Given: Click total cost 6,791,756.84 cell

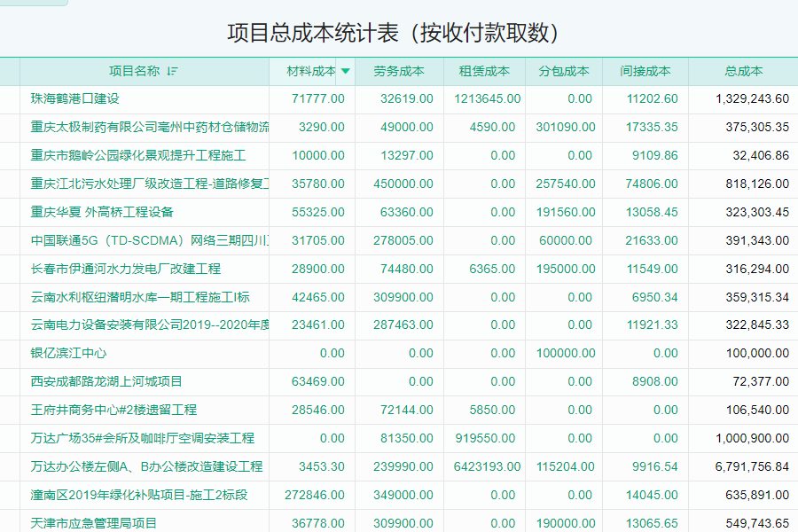Looking at the screenshot, I should (x=744, y=466).
